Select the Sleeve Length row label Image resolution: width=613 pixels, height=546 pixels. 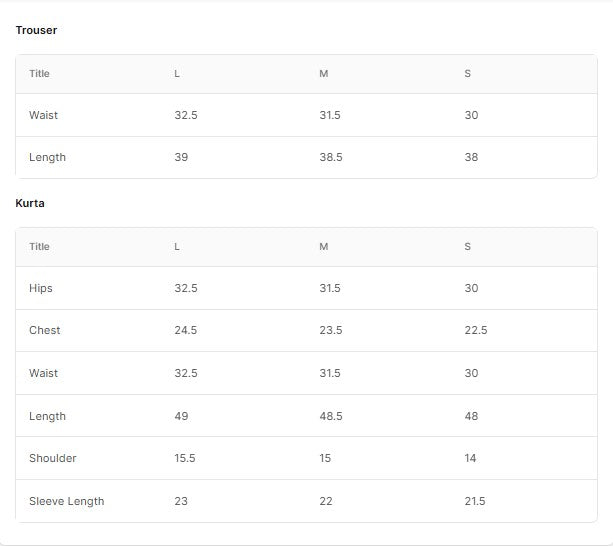click(x=66, y=502)
